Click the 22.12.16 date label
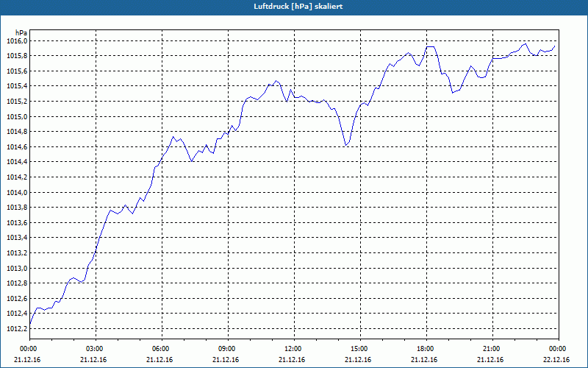Screen dimensions: 588x368 point(556,360)
